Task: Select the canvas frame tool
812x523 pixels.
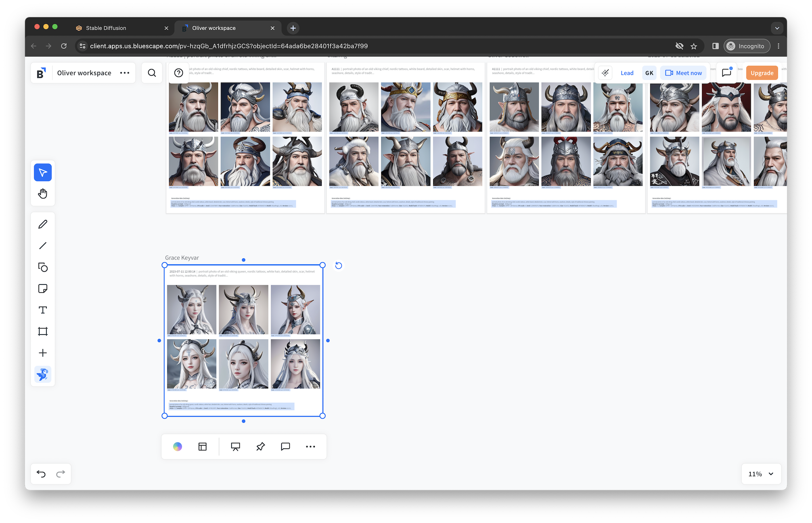Action: tap(43, 331)
